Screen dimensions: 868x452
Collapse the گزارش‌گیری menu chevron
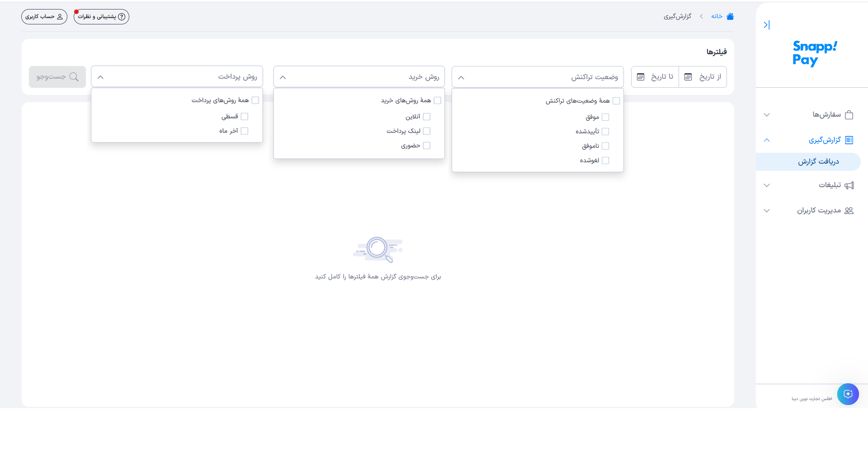click(x=767, y=140)
